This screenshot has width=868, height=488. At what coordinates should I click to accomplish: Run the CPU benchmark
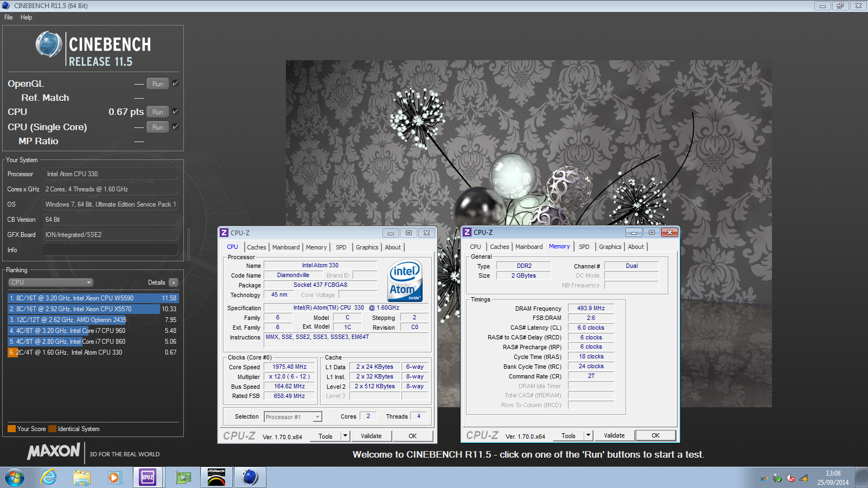tap(158, 112)
